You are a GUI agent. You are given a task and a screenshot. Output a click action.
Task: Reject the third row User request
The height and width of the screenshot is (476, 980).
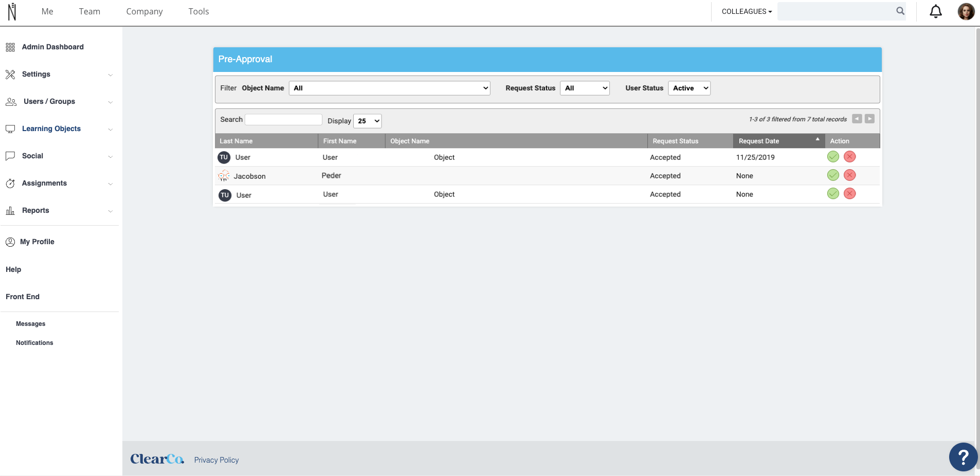pyautogui.click(x=850, y=194)
